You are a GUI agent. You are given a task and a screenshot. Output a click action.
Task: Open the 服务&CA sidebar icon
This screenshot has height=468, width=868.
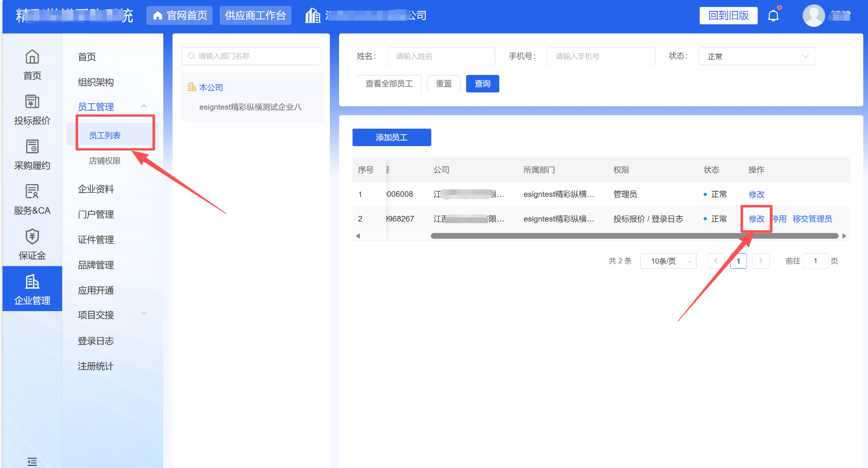click(x=32, y=192)
